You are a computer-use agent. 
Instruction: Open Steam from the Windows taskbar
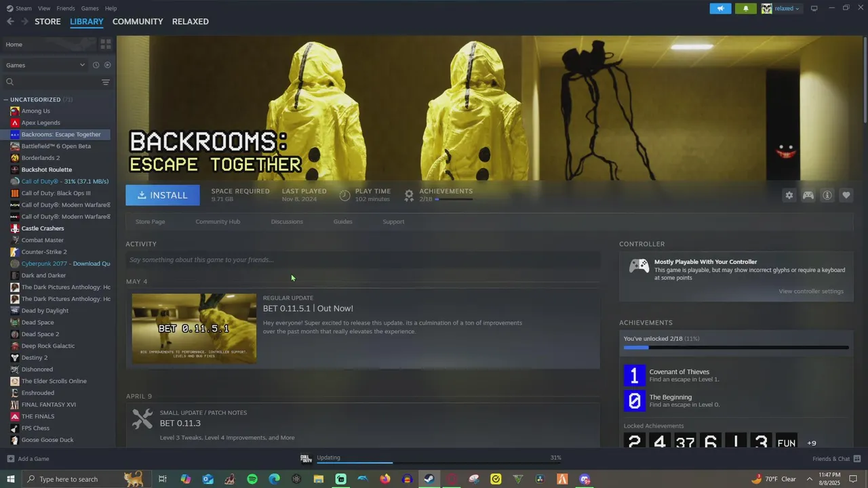click(x=429, y=479)
